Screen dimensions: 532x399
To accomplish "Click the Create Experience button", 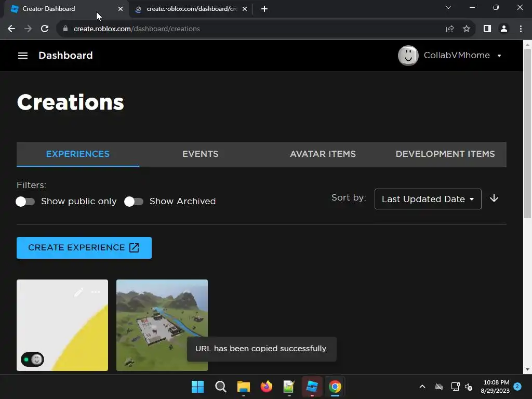I will pyautogui.click(x=84, y=248).
